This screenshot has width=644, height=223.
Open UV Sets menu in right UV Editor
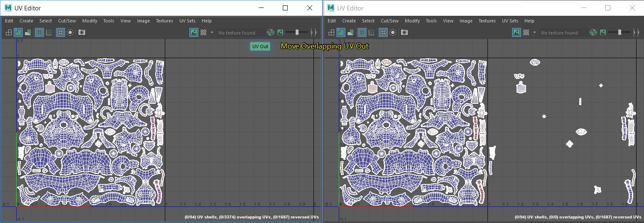[510, 21]
